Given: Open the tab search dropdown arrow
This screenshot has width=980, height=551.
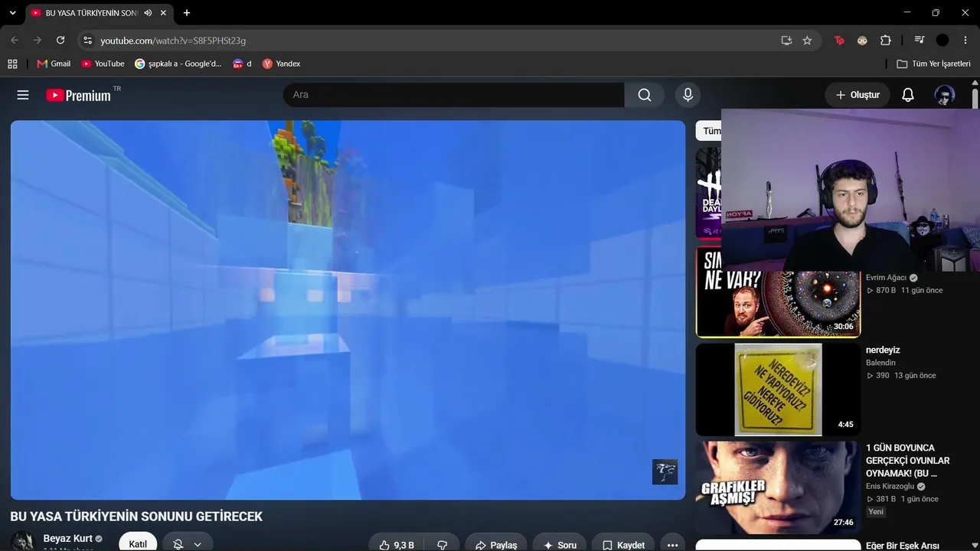Looking at the screenshot, I should pos(12,13).
